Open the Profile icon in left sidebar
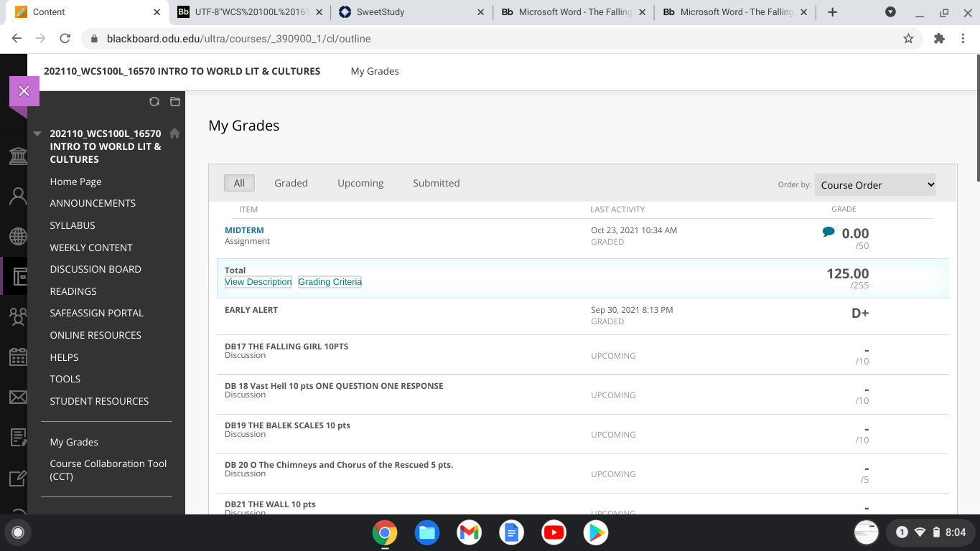 (18, 196)
